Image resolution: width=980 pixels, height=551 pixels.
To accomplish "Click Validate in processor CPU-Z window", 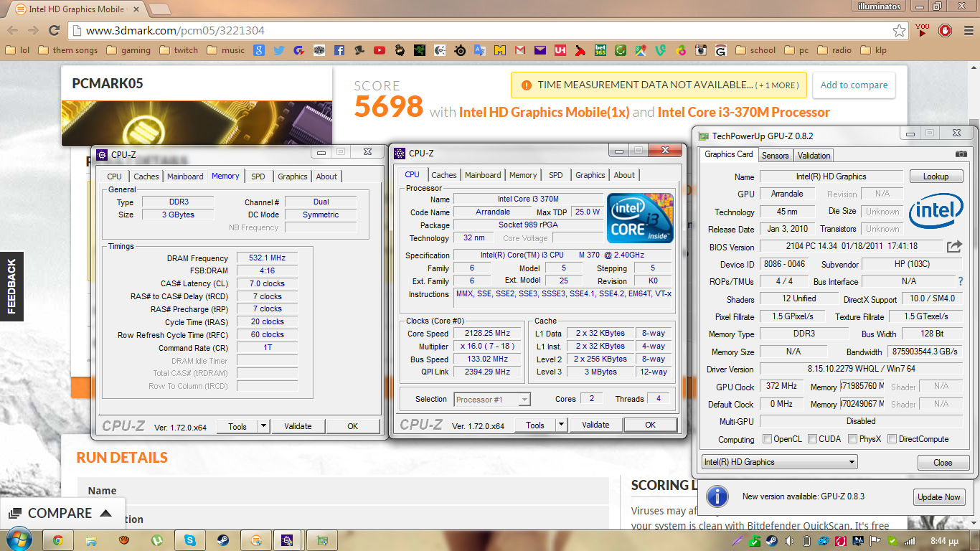I will click(595, 425).
